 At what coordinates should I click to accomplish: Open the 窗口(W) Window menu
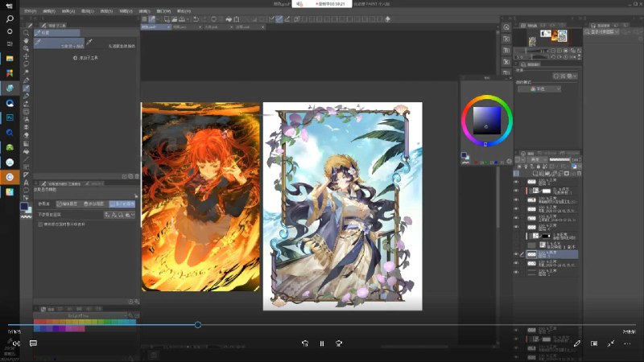tap(164, 11)
